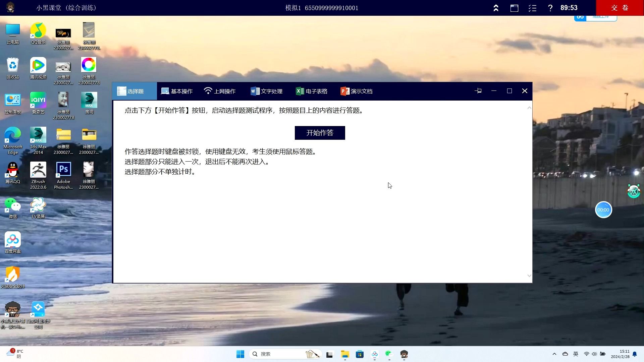Viewport: 644px width, 362px height.
Task: Switch to 演示文档 PowerPoint tab
Action: click(357, 91)
